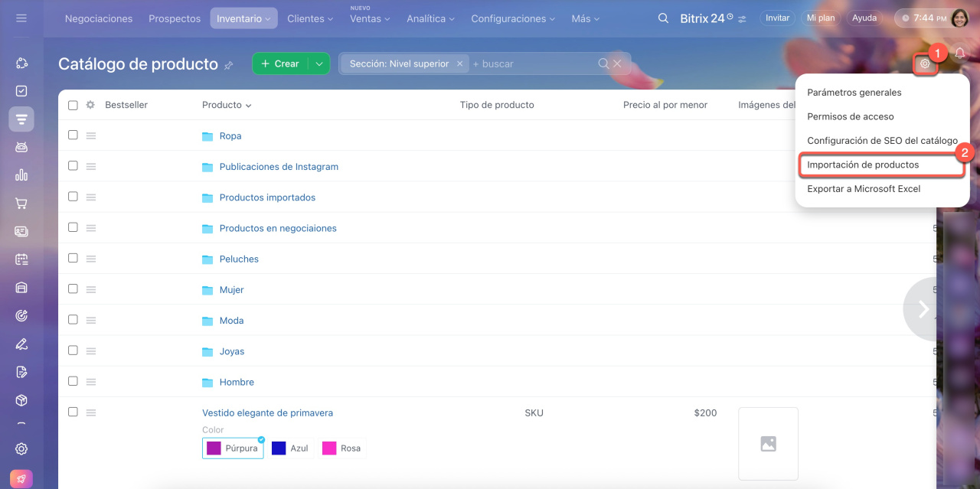Check the box for the Ropa row
The image size is (980, 489).
point(73,135)
